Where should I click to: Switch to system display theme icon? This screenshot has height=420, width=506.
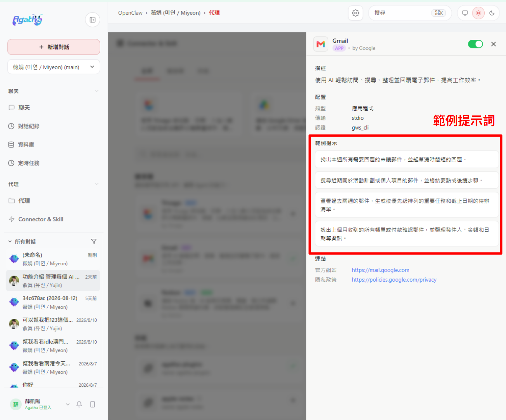click(x=465, y=13)
